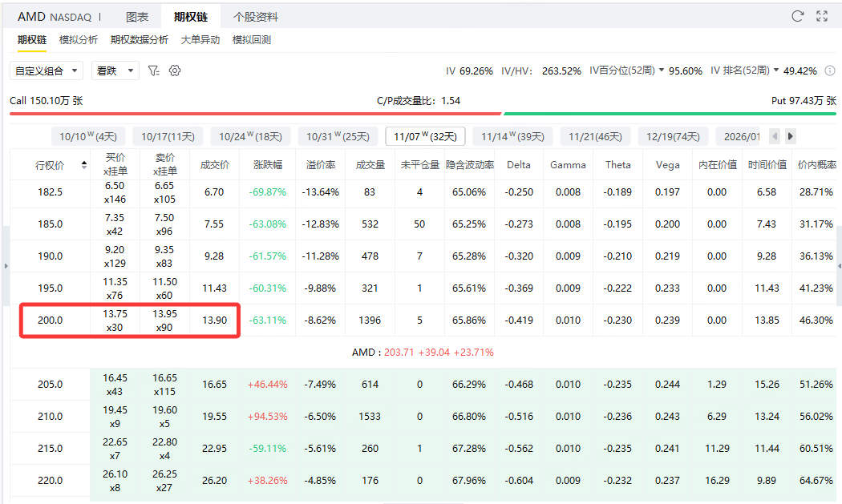Click 卖价 x挂单 column header
The width and height of the screenshot is (842, 504).
(165, 164)
